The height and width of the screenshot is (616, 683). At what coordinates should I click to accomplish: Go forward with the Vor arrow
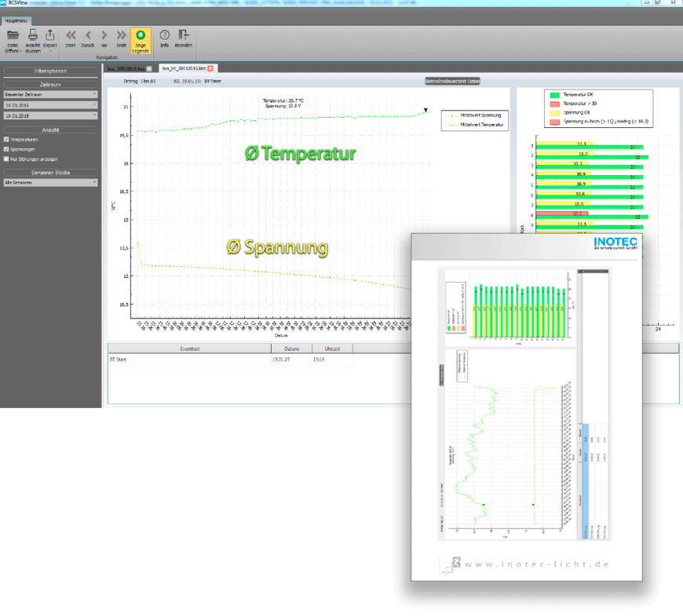(104, 35)
